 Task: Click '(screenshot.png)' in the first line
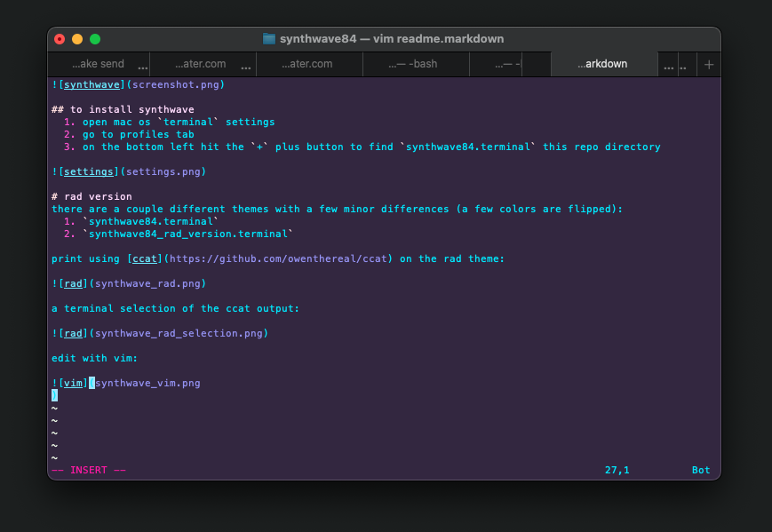176,84
